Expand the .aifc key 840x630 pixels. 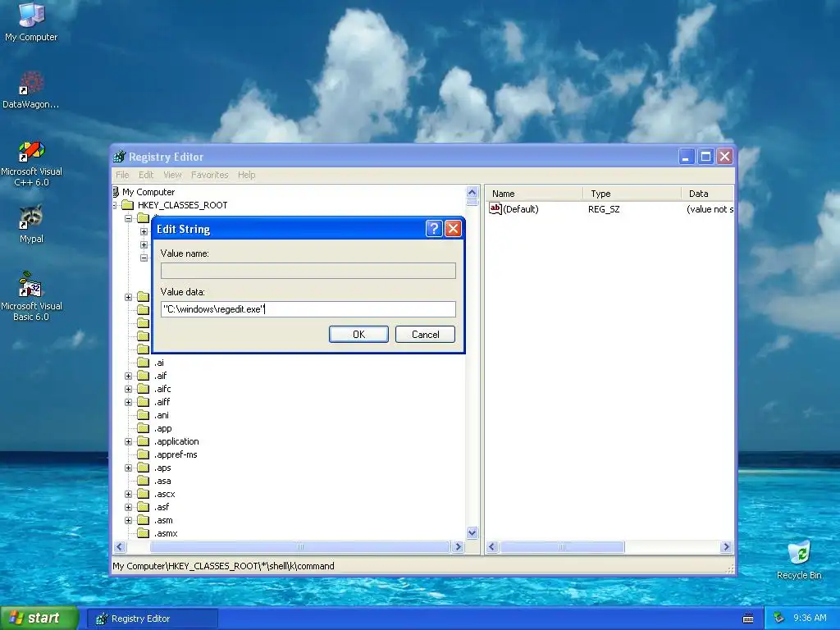[129, 389]
